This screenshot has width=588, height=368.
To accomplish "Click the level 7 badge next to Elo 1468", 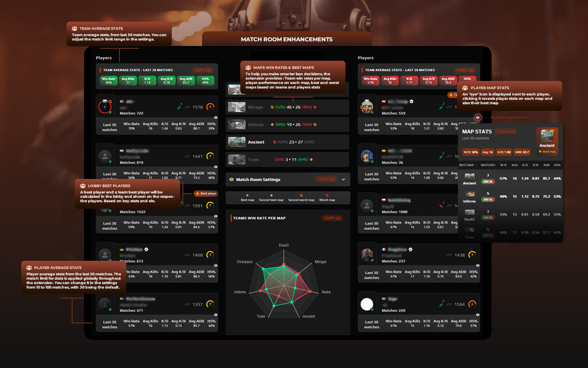I will (210, 255).
